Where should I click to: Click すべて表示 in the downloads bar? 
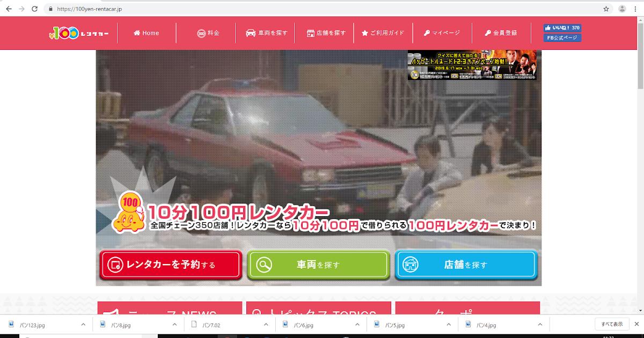point(612,325)
